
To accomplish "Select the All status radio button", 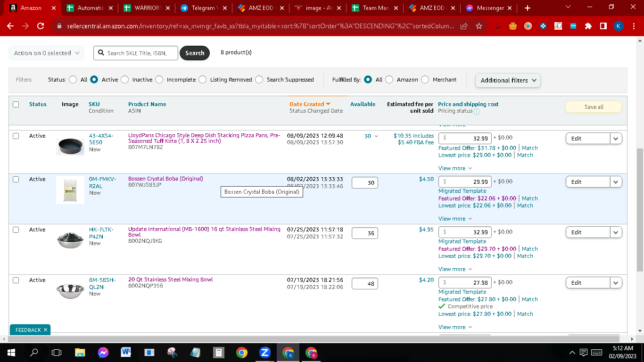I will pyautogui.click(x=73, y=80).
